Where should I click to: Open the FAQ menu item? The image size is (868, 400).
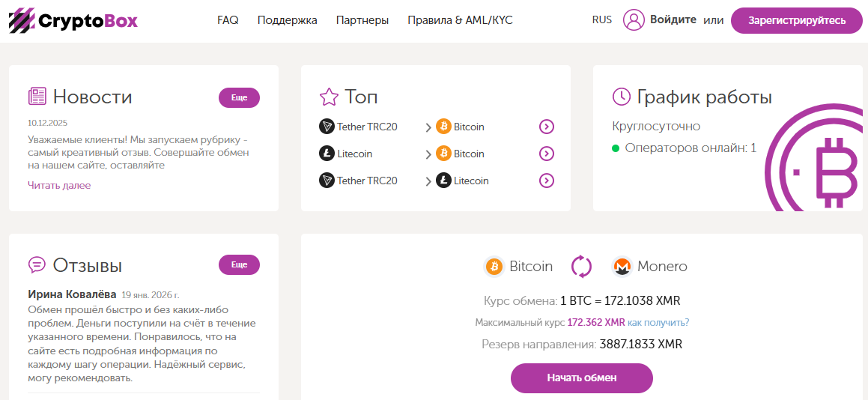click(228, 20)
